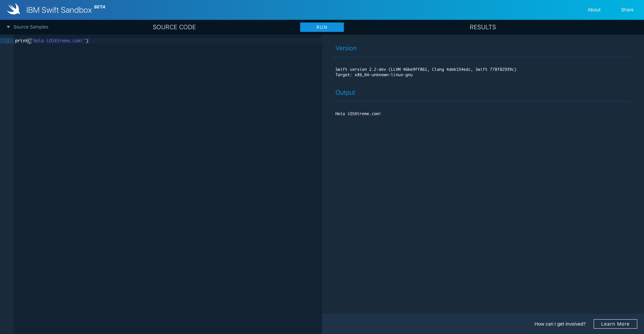Click IBM Swift Sandbox title
The width and height of the screenshot is (644, 334).
click(x=59, y=10)
